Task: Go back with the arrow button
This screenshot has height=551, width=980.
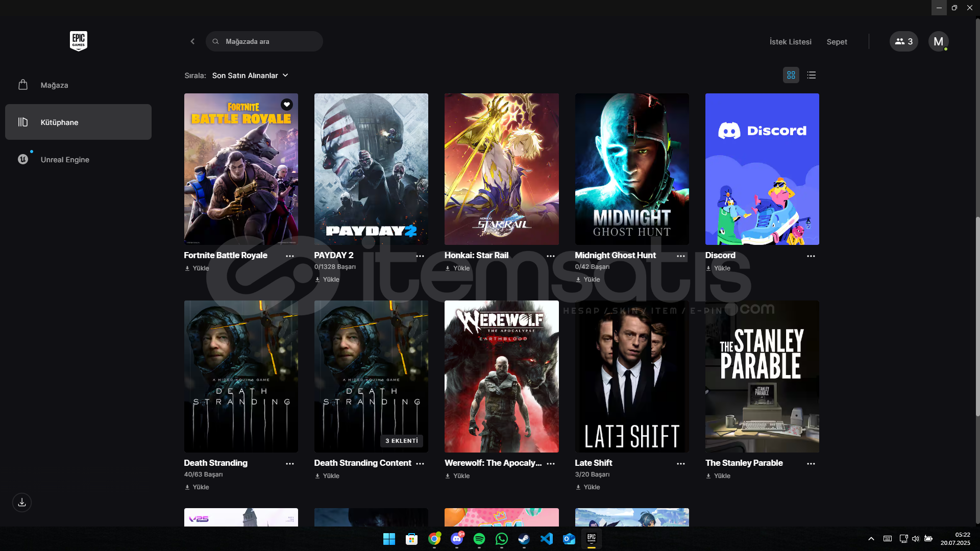Action: pos(192,41)
